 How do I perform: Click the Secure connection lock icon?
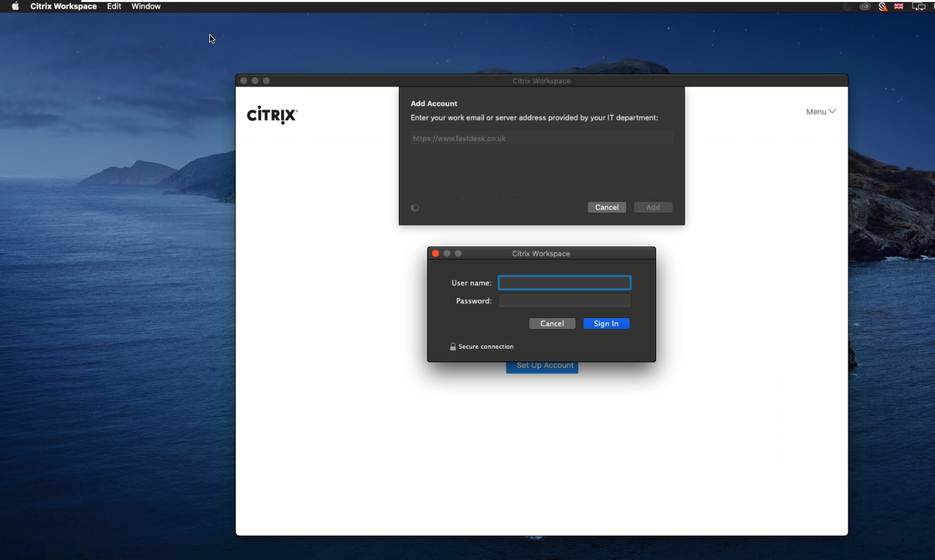click(x=453, y=347)
